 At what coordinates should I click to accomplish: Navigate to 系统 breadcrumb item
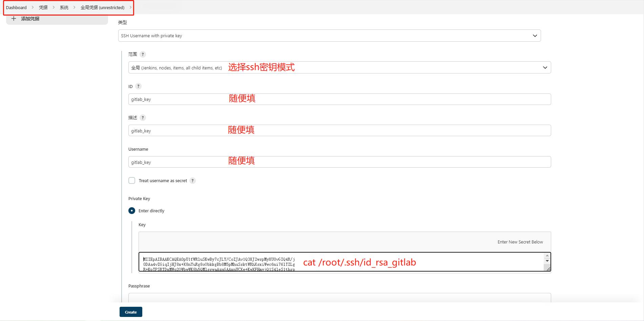tap(64, 7)
